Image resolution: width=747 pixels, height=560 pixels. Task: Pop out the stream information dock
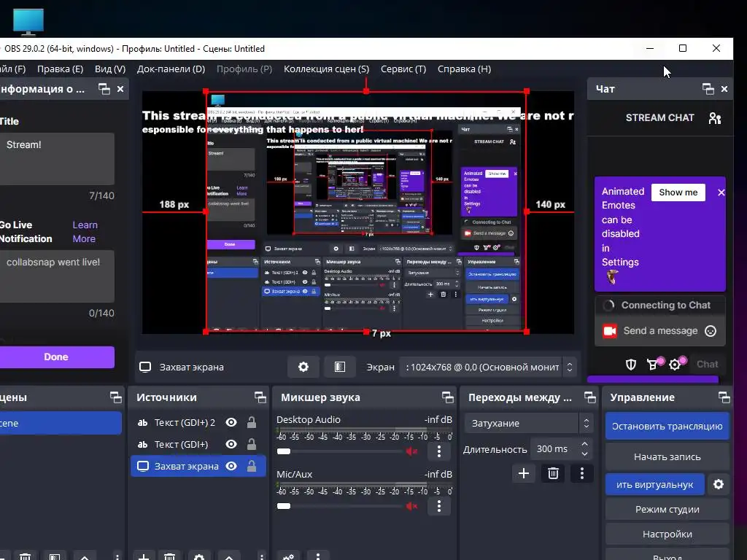[104, 89]
